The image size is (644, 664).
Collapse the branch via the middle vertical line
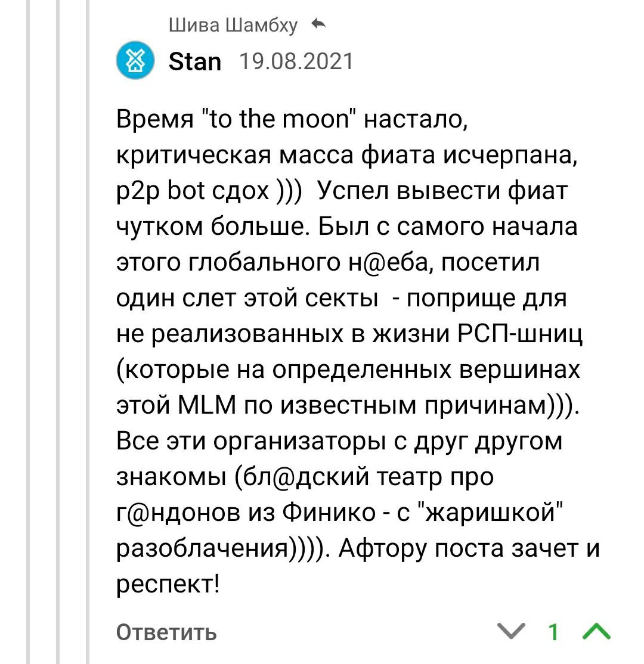[x=58, y=332]
